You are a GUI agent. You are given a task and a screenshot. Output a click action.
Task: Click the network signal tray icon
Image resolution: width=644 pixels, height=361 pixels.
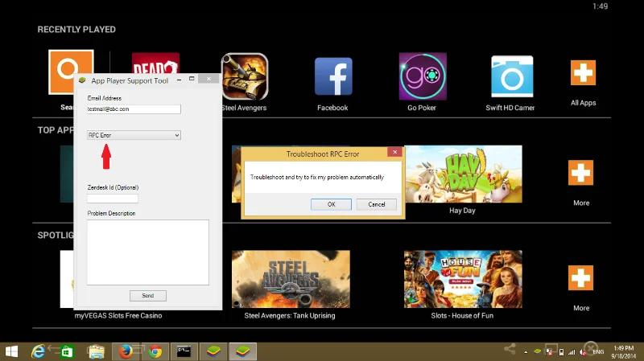[572, 352]
